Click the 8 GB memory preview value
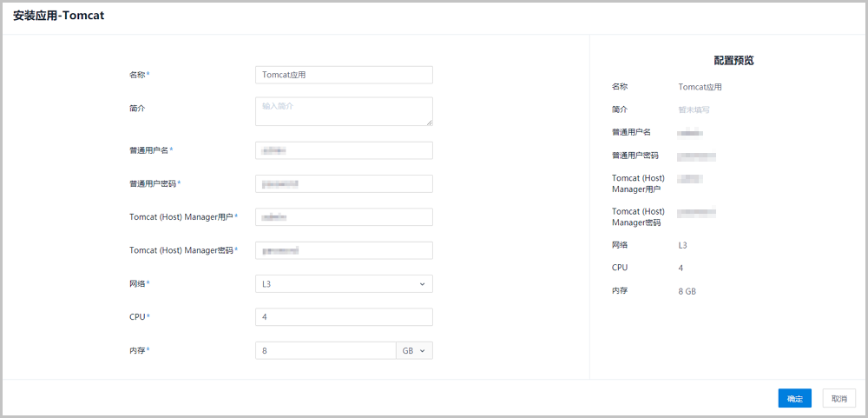 pyautogui.click(x=687, y=291)
